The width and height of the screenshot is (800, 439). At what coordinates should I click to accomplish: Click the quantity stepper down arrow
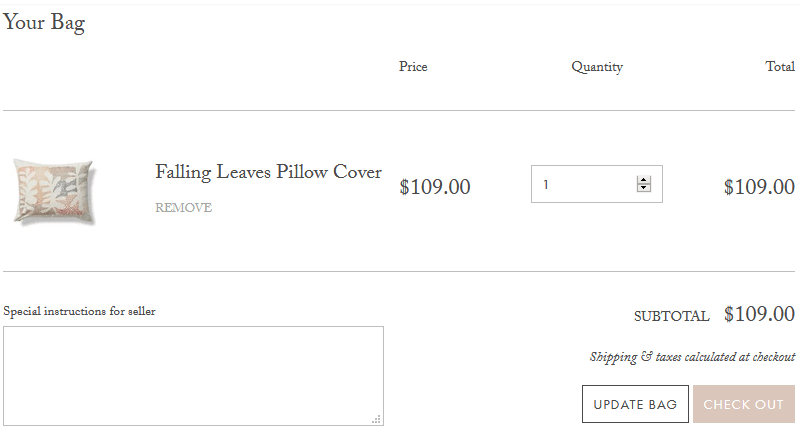point(643,188)
